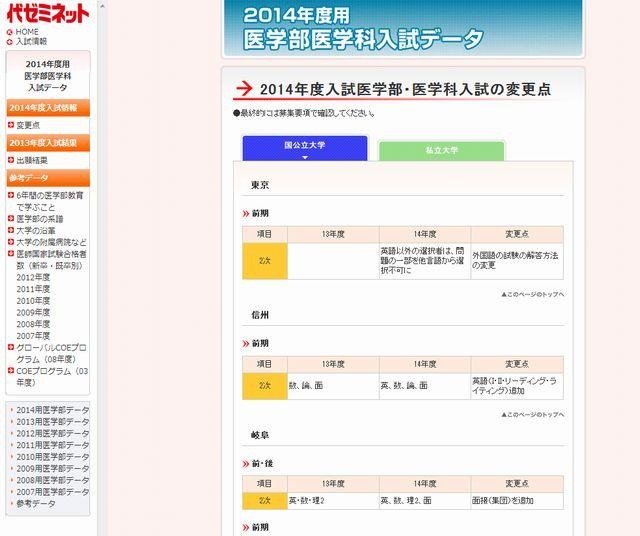The image size is (640, 536).
Task: Open 6年間の医学部教育で学ぶこと link
Action: (49, 201)
